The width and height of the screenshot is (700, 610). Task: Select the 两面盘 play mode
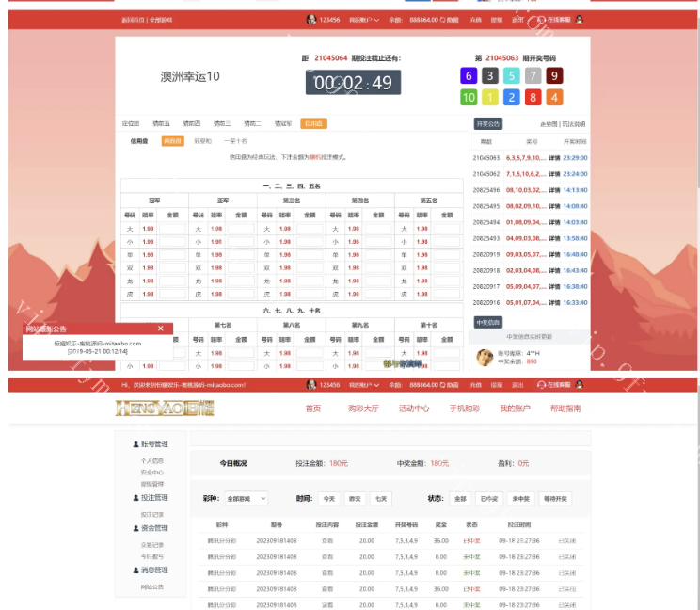(172, 141)
